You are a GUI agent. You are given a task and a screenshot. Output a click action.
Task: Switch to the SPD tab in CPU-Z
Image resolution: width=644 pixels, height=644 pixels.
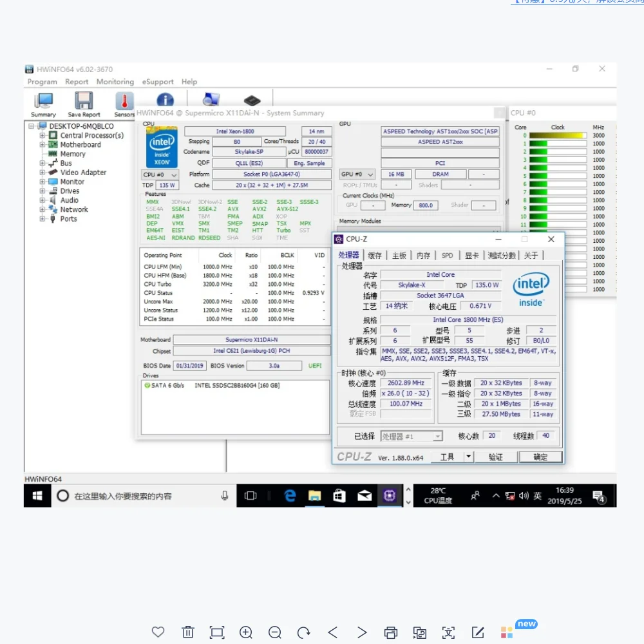(448, 256)
